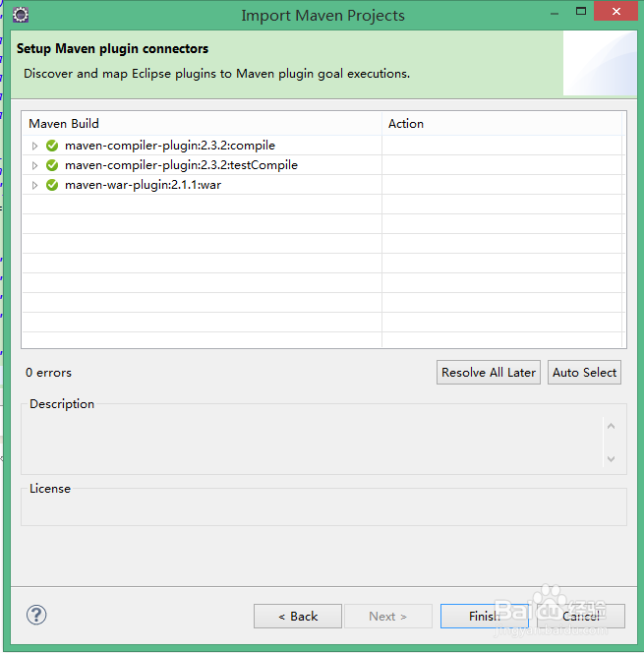This screenshot has width=644, height=653.
Task: Click the Maven Build column header
Action: [202, 123]
